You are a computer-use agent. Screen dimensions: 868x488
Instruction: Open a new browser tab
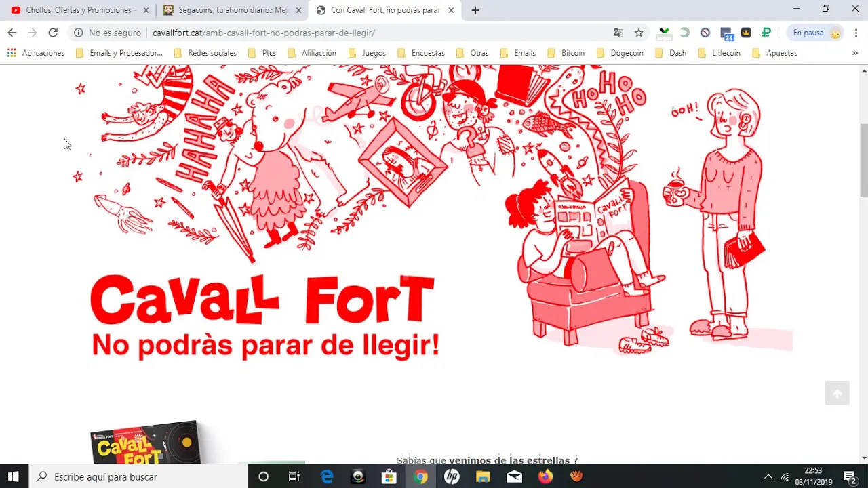click(475, 10)
